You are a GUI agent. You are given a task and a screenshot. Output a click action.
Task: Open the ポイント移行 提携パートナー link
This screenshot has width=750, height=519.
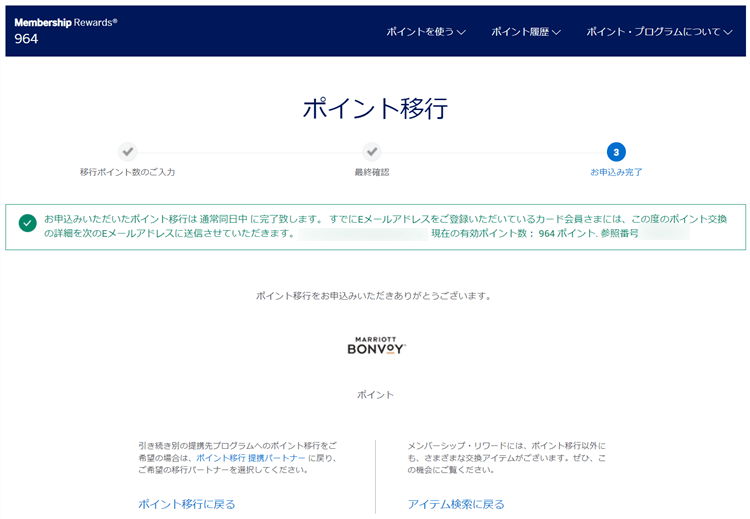pyautogui.click(x=256, y=457)
